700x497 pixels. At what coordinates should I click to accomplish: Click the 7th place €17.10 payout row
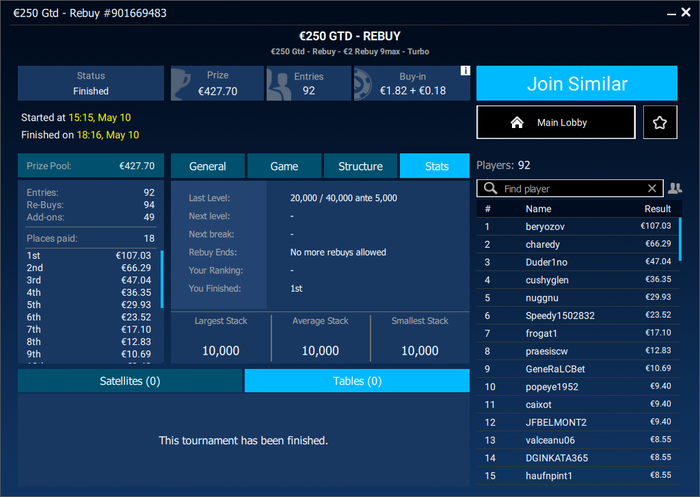click(x=89, y=330)
